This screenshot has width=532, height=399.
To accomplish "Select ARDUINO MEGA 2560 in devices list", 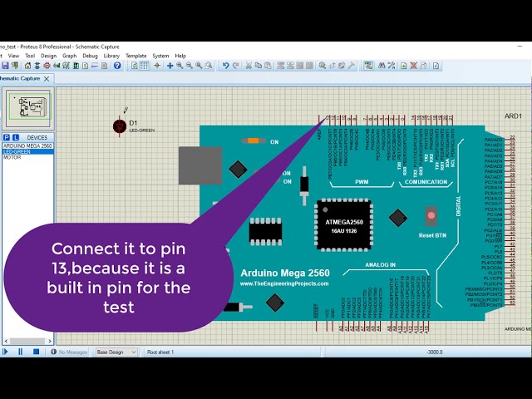I will (27, 146).
